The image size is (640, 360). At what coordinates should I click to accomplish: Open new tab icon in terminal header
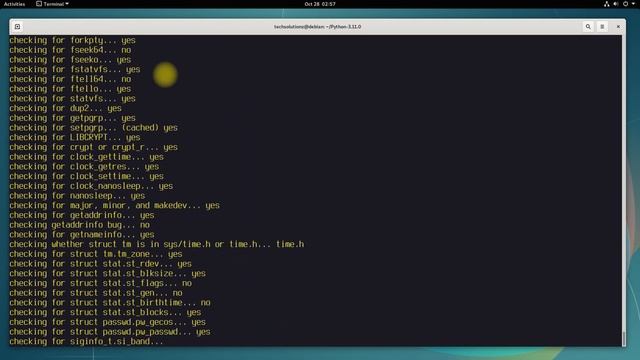pyautogui.click(x=18, y=27)
